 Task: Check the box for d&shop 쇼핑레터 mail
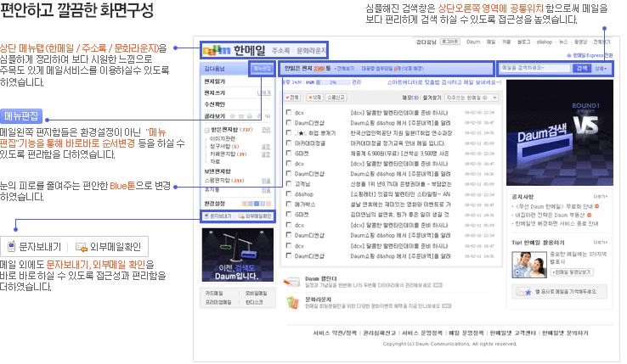point(289,193)
